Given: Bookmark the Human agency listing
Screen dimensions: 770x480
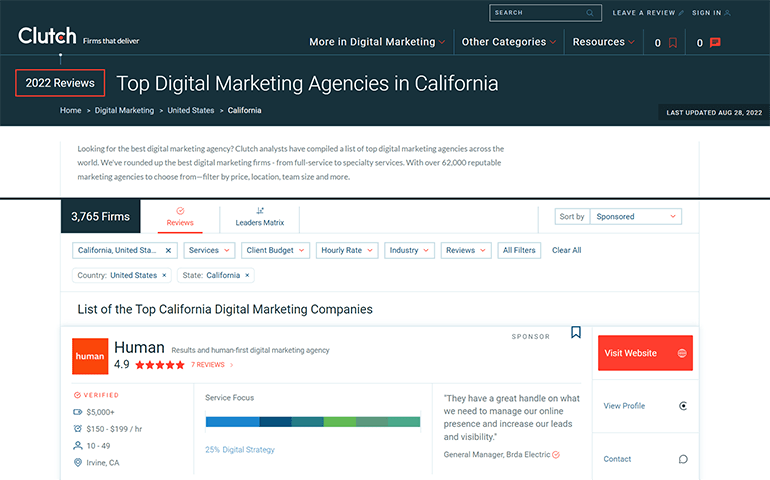Looking at the screenshot, I should coord(576,332).
